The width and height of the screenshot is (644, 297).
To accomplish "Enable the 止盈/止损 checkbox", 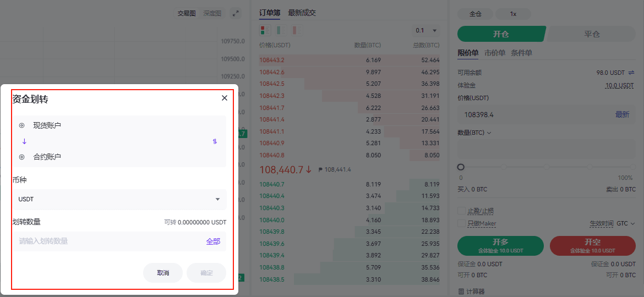I will [461, 211].
